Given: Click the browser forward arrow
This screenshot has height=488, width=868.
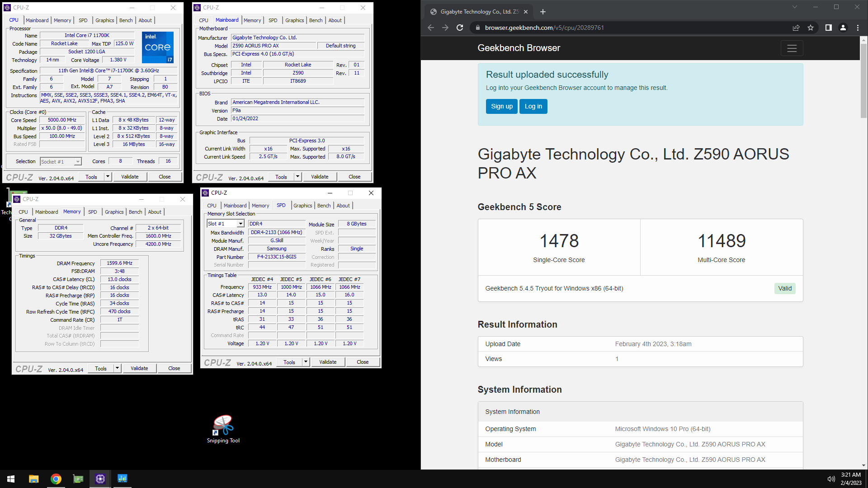Looking at the screenshot, I should click(x=445, y=28).
